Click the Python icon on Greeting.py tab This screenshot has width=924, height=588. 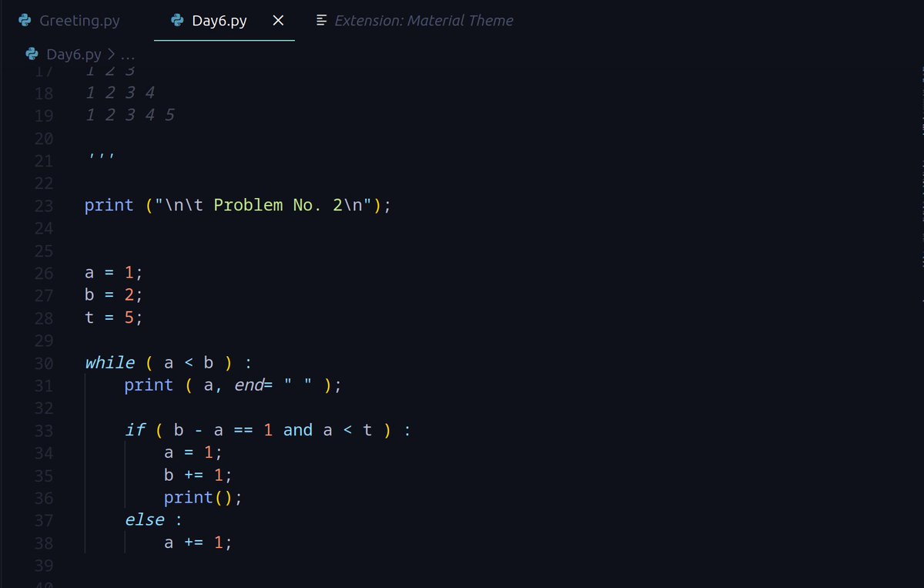point(25,21)
